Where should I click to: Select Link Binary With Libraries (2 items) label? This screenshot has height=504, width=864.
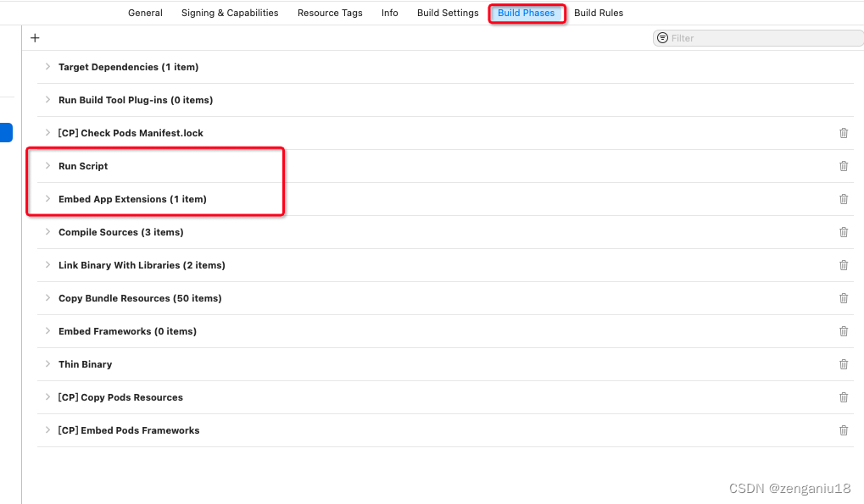pyautogui.click(x=142, y=265)
